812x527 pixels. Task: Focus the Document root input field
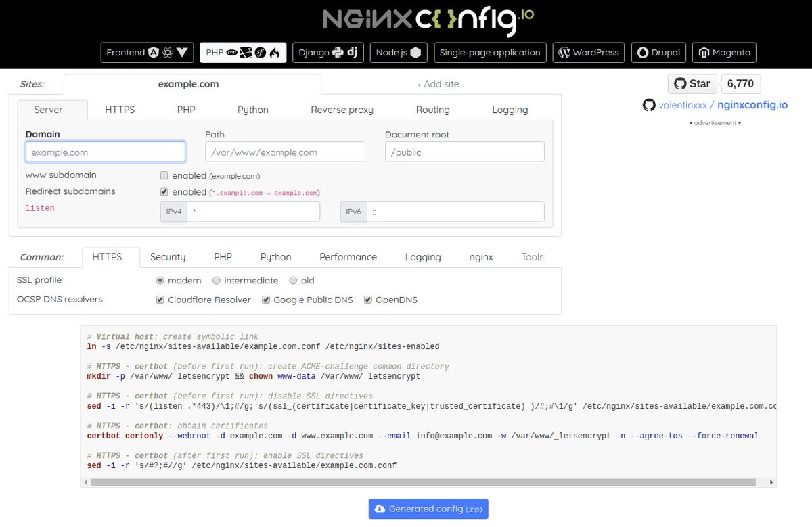coord(464,152)
